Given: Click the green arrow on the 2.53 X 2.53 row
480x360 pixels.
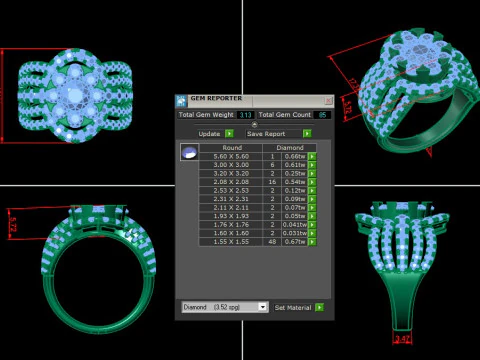Looking at the screenshot, I should [x=312, y=191].
